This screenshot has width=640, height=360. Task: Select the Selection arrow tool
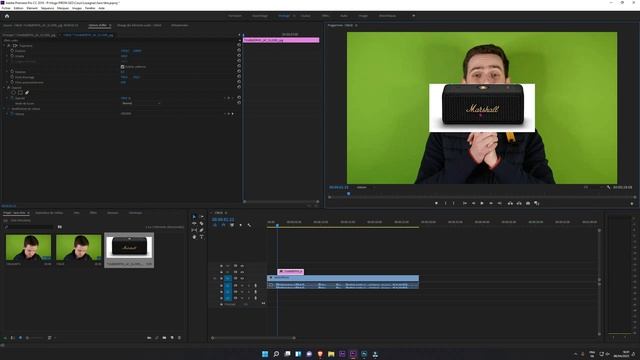click(x=194, y=216)
